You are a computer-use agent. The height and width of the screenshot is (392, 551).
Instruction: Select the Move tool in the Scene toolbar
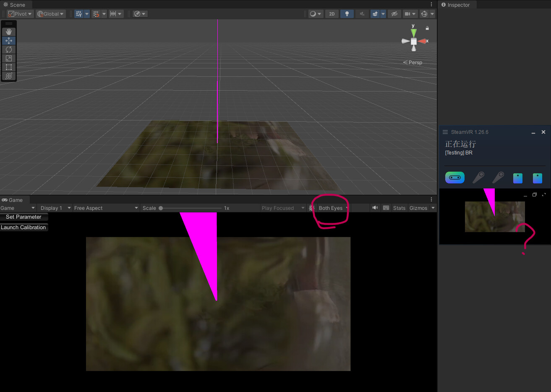8,40
